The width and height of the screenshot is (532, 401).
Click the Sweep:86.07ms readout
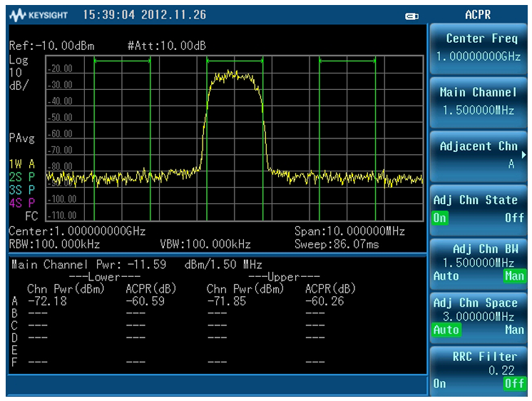coord(337,245)
